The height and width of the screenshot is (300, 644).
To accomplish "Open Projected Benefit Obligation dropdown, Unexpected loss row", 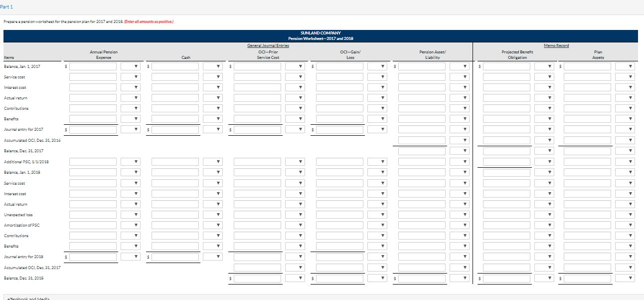I will (x=543, y=215).
